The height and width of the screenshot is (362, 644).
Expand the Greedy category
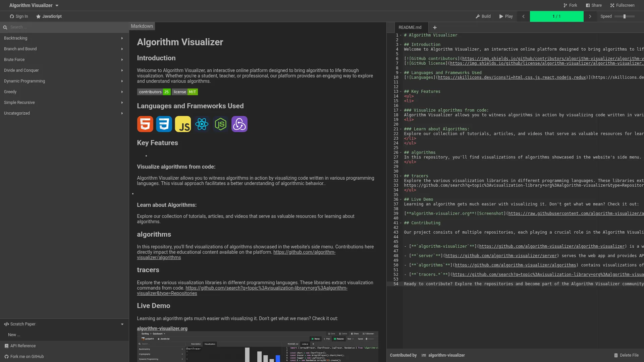(x=64, y=92)
